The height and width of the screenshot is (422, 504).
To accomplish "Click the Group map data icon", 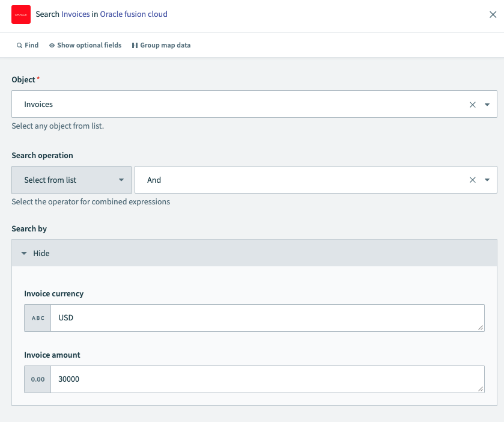I will click(136, 44).
